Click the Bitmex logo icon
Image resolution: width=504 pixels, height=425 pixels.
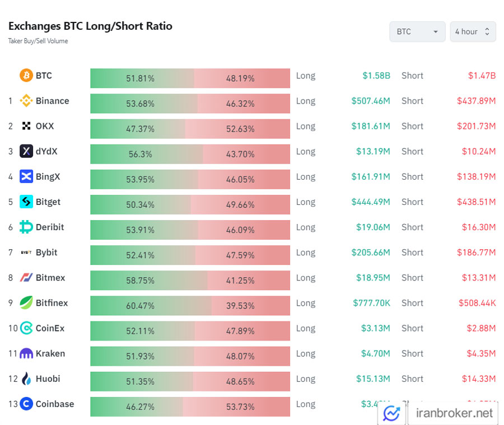(26, 277)
